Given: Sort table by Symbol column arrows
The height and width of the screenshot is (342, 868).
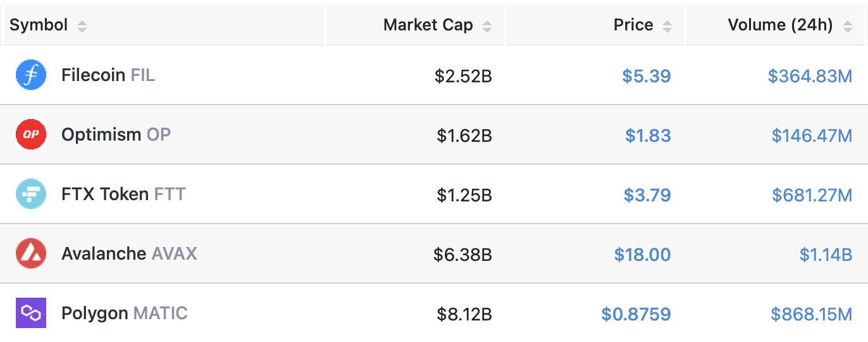Looking at the screenshot, I should pos(82,26).
